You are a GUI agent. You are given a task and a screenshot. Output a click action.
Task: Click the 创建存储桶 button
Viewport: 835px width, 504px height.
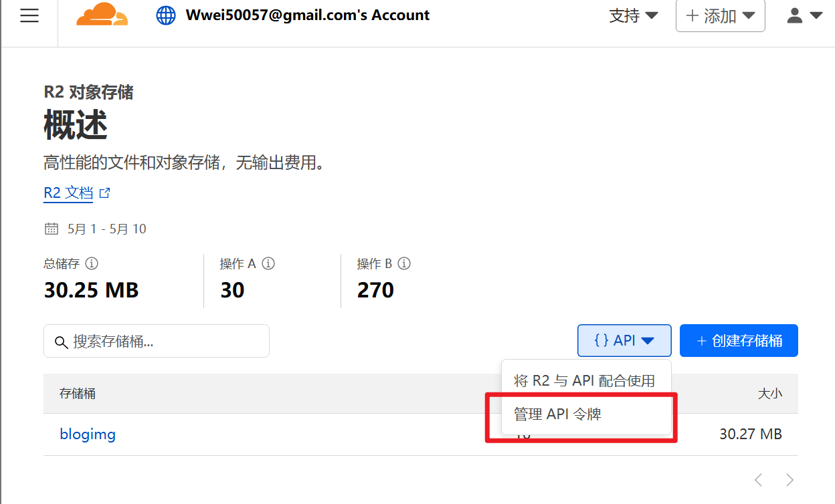pos(739,341)
